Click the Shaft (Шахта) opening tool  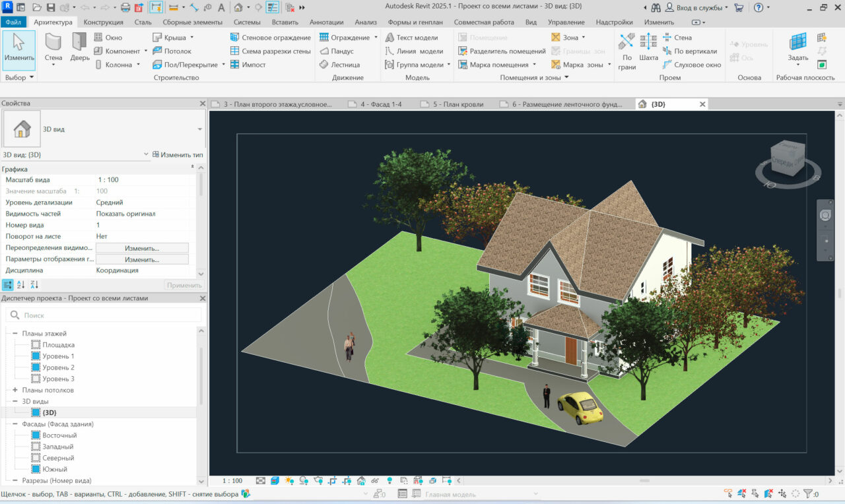[648, 46]
